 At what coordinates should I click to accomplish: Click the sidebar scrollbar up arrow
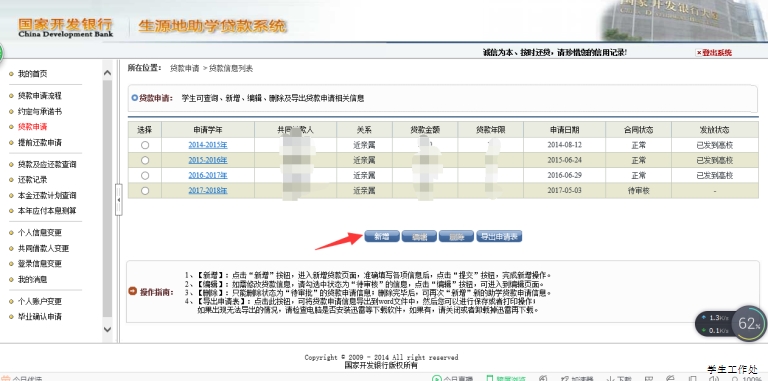[x=107, y=73]
